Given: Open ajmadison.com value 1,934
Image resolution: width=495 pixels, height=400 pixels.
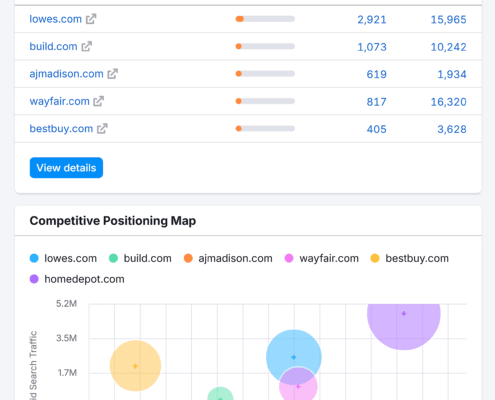Looking at the screenshot, I should 452,74.
